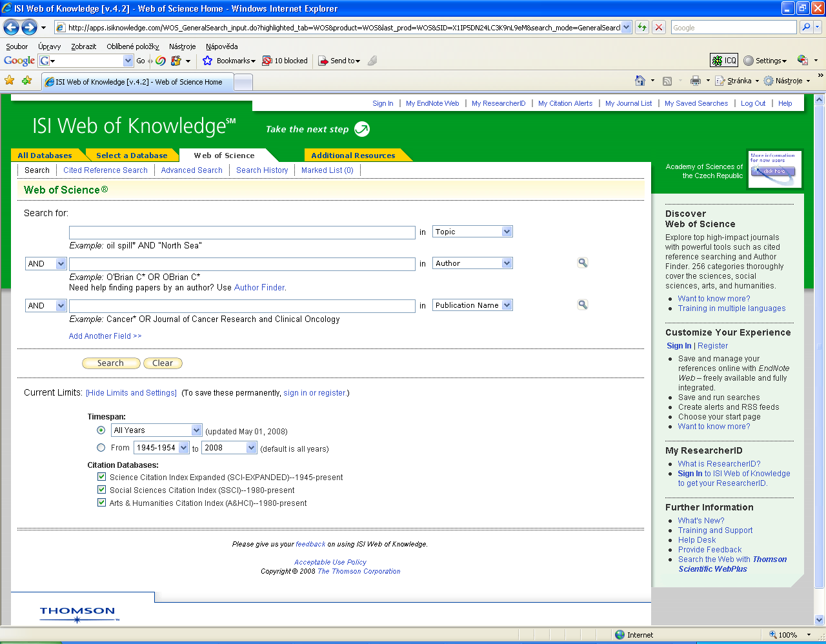Open the Soubor menu
This screenshot has width=826, height=644.
pyautogui.click(x=17, y=46)
